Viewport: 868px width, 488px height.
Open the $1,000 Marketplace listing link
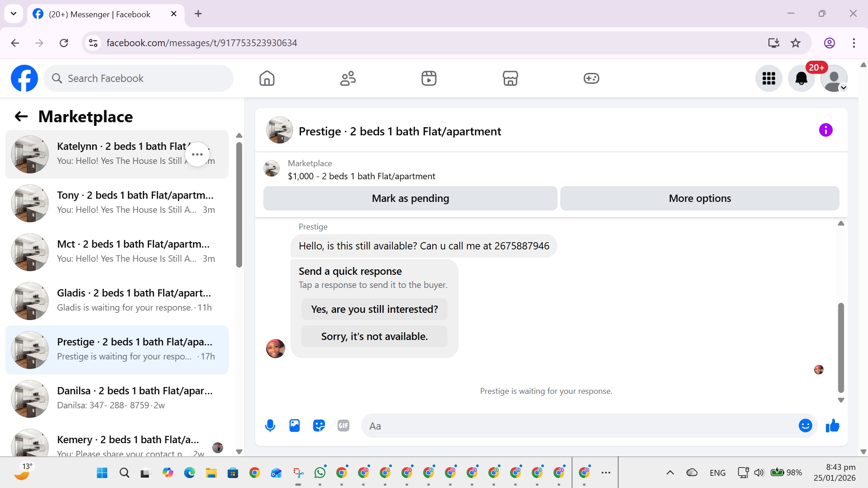[362, 176]
